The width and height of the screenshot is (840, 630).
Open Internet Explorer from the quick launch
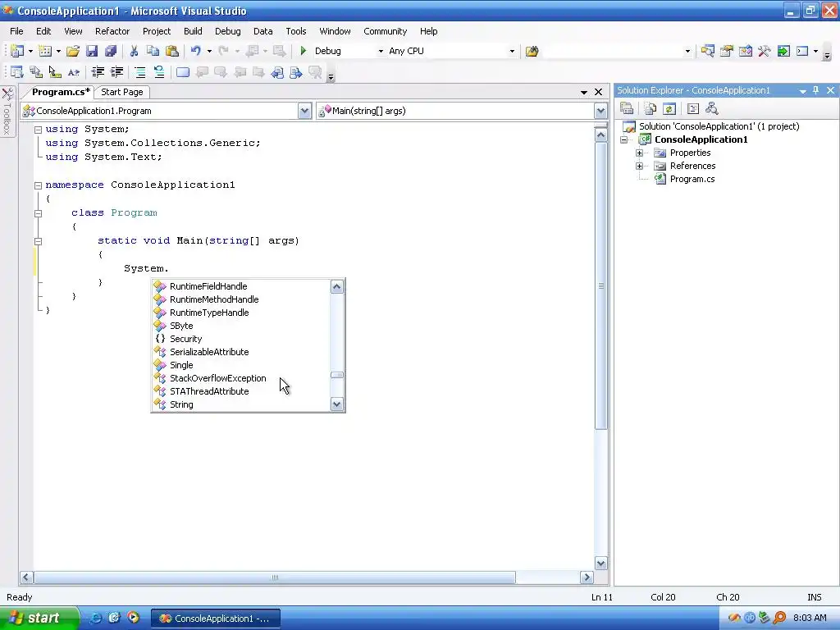[95, 619]
